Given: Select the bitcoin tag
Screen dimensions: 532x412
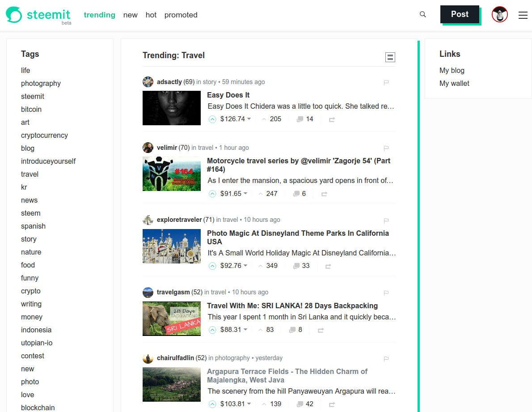Looking at the screenshot, I should pyautogui.click(x=31, y=109).
